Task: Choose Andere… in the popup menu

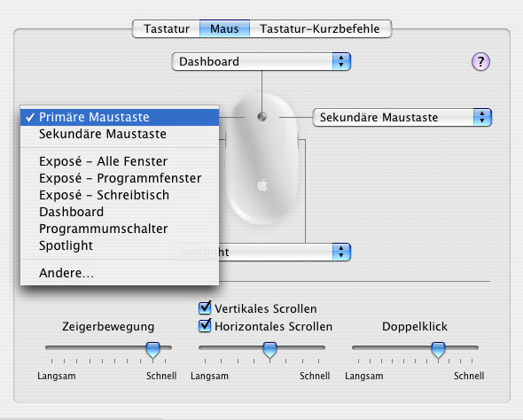Action: [x=120, y=273]
